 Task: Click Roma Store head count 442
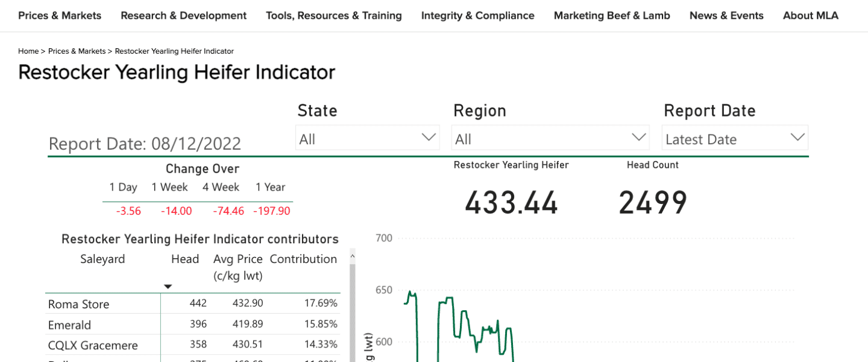[198, 303]
